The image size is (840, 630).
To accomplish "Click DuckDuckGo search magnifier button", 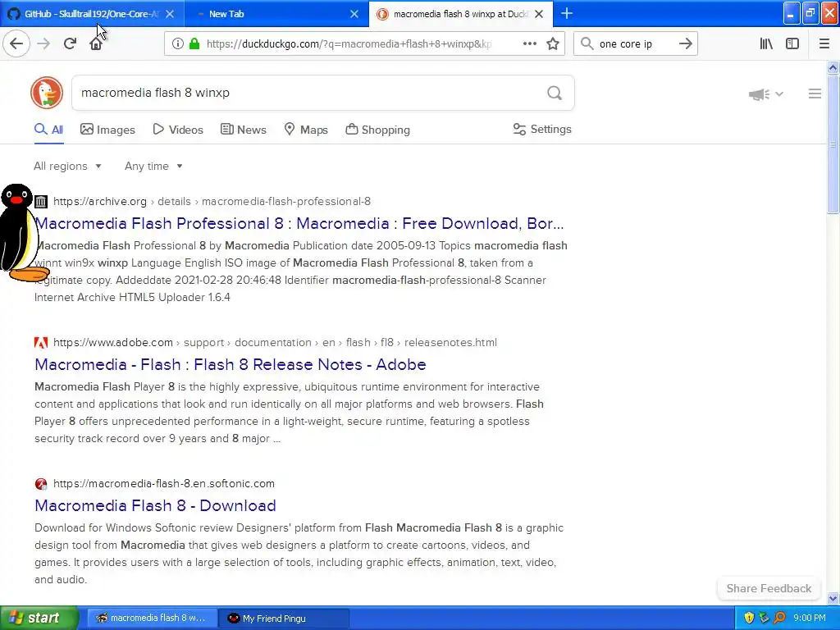I will (x=555, y=94).
